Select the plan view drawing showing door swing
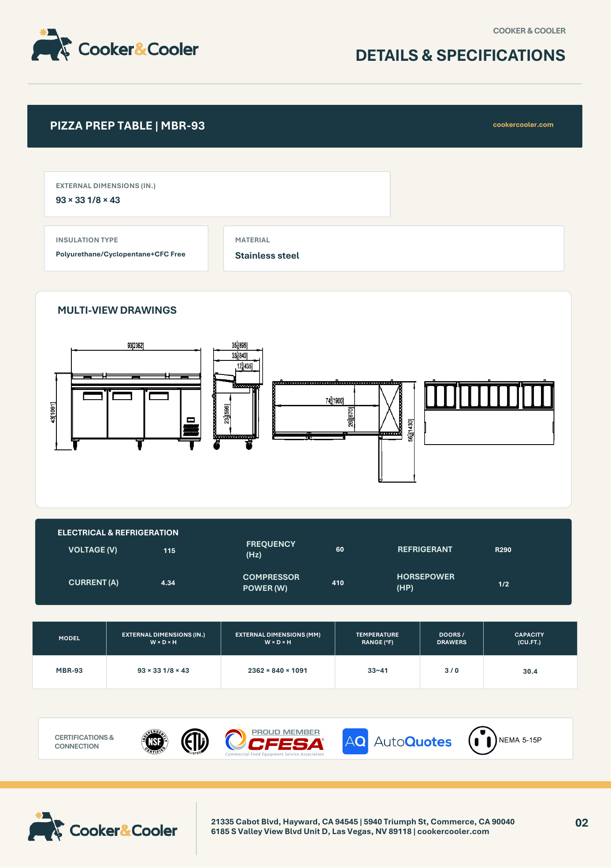Image resolution: width=611 pixels, height=868 pixels. [x=344, y=431]
